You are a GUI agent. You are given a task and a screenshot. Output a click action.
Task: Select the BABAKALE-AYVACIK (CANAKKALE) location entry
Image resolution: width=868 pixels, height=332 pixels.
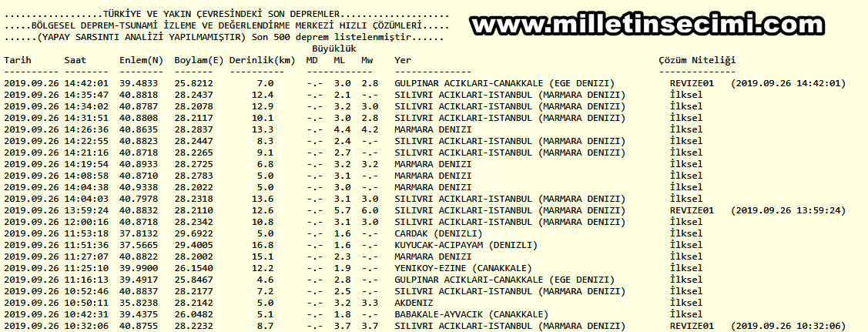471,314
